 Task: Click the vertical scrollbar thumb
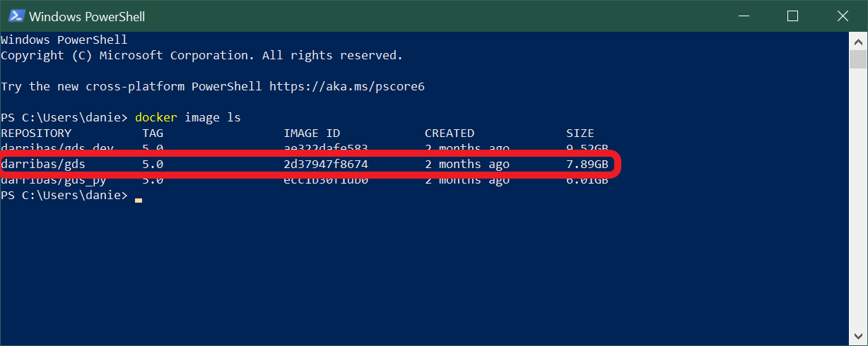click(859, 59)
